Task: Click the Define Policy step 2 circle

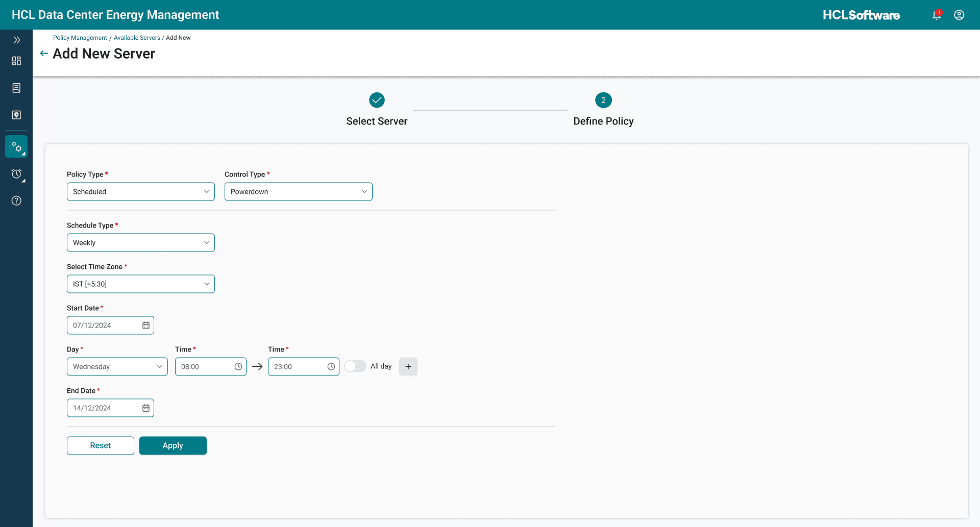Action: click(x=603, y=100)
